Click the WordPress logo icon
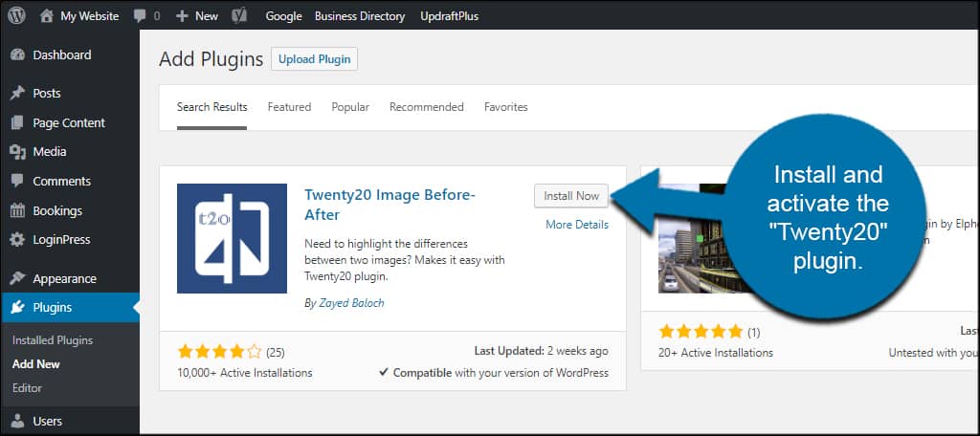This screenshot has width=980, height=436. 16,16
